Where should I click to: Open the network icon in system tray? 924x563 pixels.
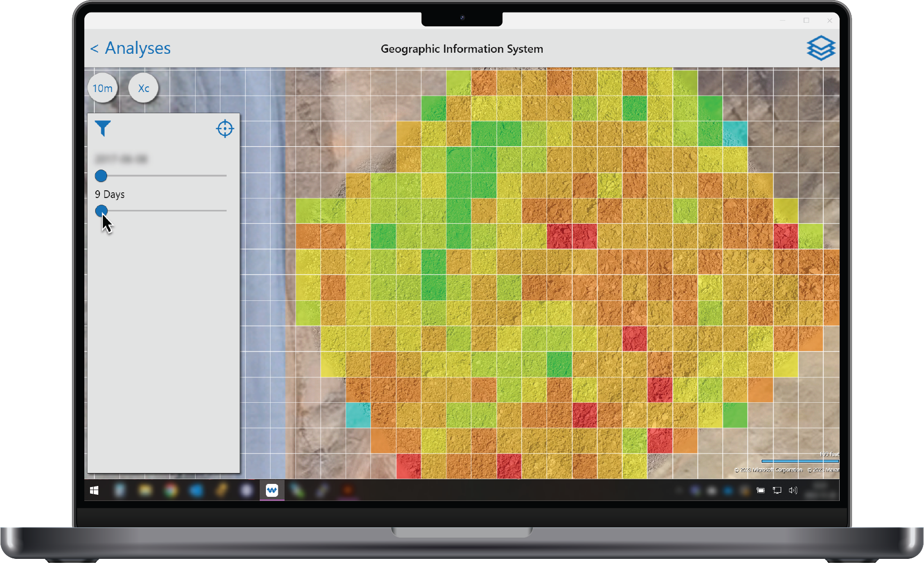point(777,490)
